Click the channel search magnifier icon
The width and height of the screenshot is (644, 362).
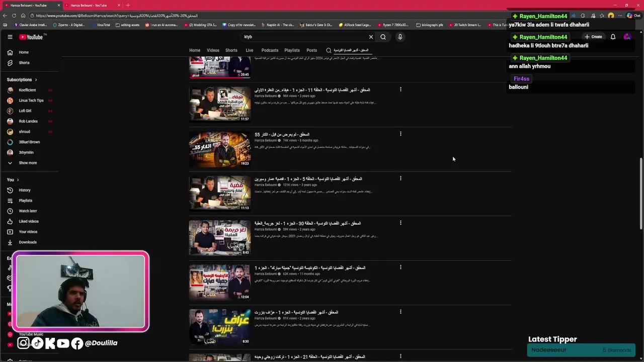coord(329,50)
